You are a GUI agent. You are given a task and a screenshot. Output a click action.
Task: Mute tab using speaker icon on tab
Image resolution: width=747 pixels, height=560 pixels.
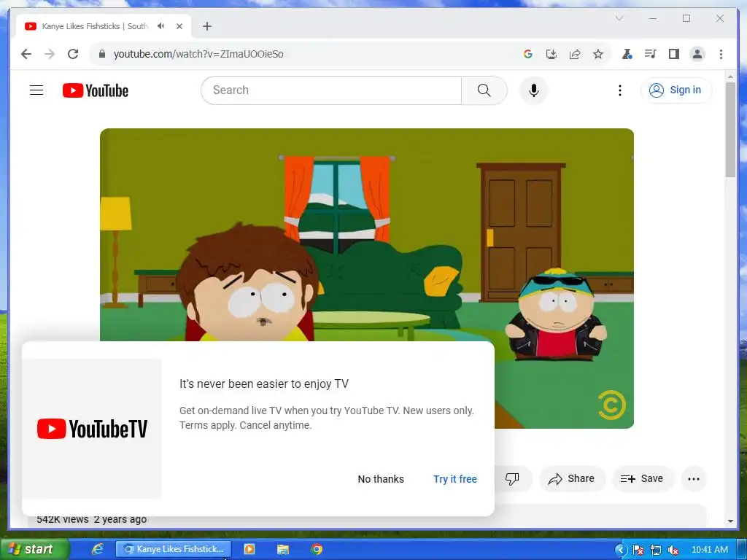click(161, 26)
